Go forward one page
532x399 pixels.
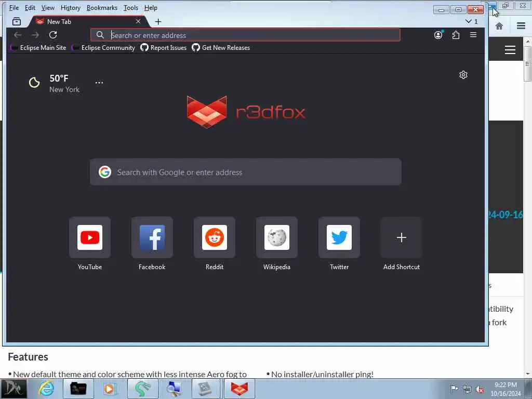(x=35, y=35)
